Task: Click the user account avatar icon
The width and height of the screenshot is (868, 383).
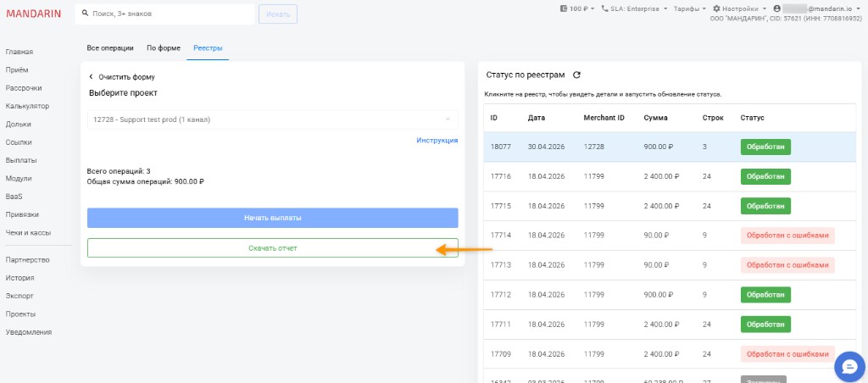Action: (x=777, y=8)
